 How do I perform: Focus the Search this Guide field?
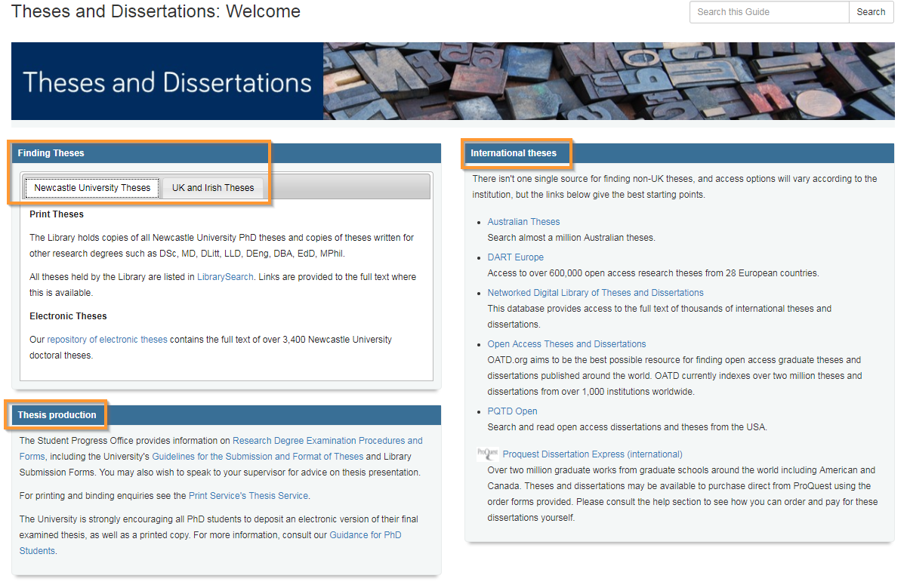click(x=769, y=12)
